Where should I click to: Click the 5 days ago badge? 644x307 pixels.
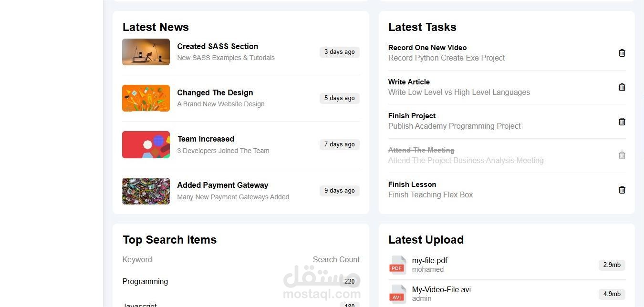(340, 98)
